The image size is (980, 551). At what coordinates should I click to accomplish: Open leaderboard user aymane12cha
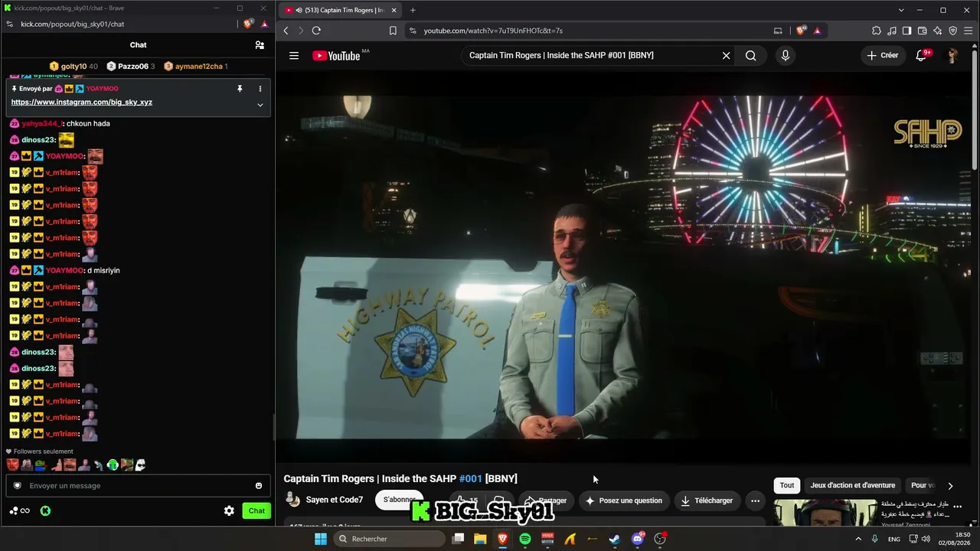point(196,67)
